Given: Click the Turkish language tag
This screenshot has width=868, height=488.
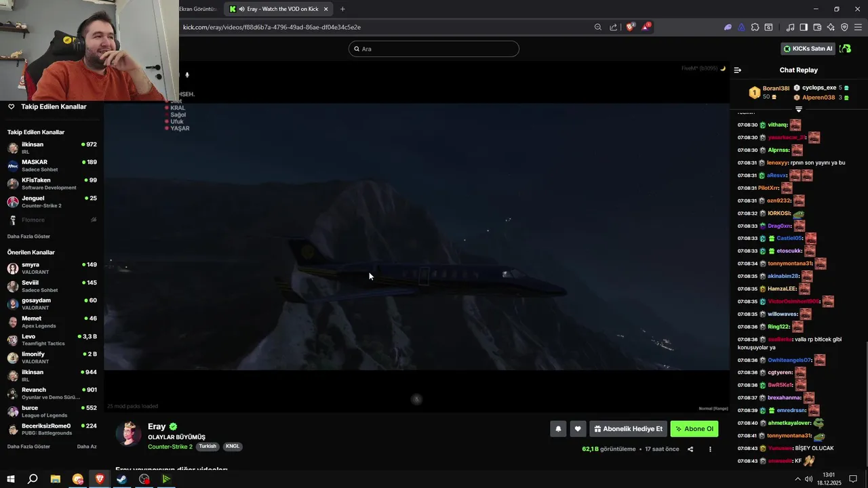Looking at the screenshot, I should [208, 447].
